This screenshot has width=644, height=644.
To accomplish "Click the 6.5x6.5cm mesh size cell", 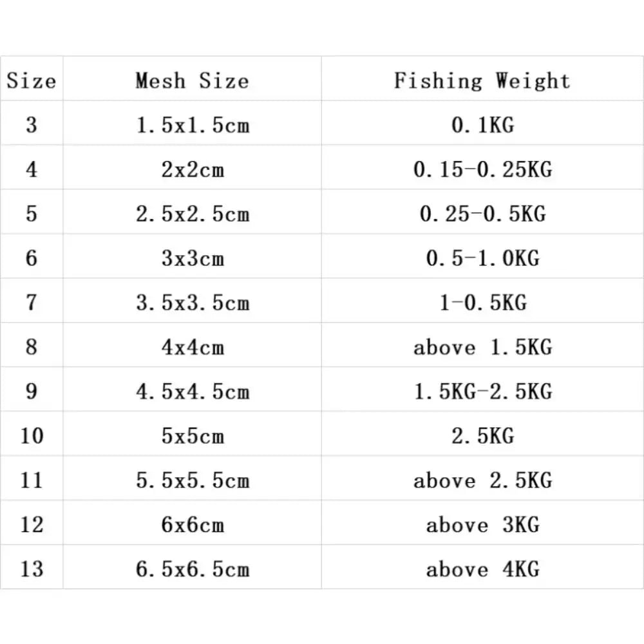I will (x=192, y=569).
